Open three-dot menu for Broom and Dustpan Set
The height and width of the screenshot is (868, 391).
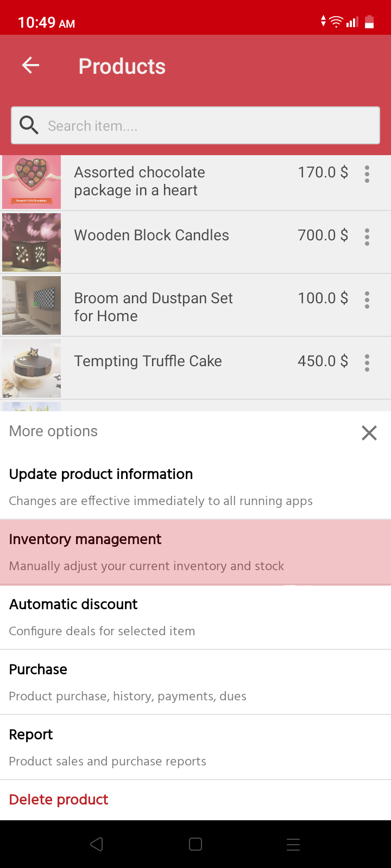click(x=367, y=299)
